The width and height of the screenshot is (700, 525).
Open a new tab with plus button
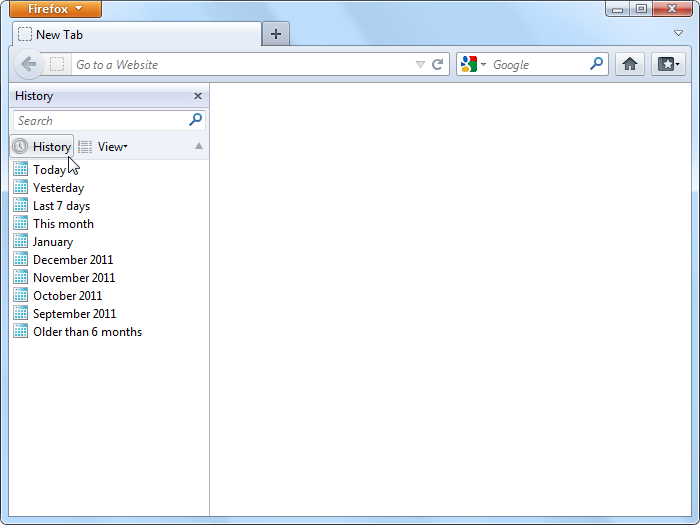276,34
